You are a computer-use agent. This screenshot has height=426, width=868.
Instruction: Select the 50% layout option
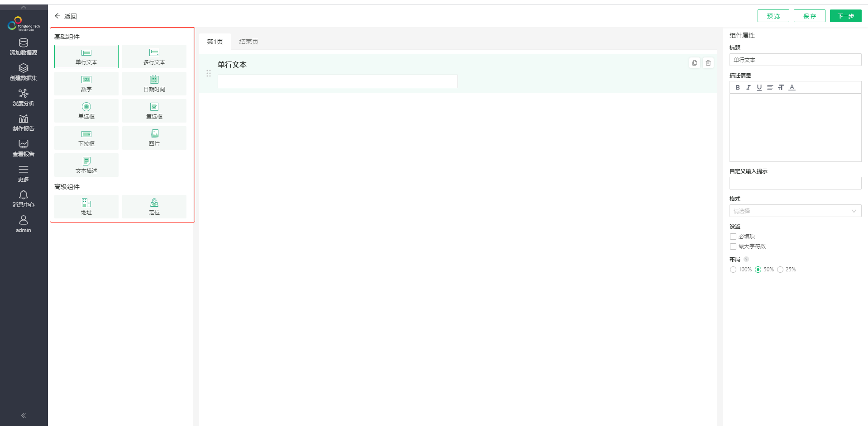pyautogui.click(x=758, y=270)
